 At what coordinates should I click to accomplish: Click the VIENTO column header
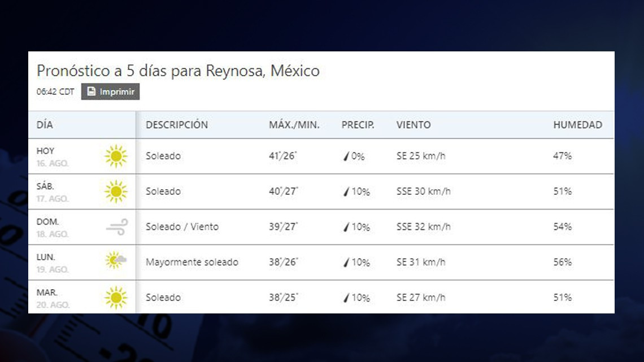414,125
